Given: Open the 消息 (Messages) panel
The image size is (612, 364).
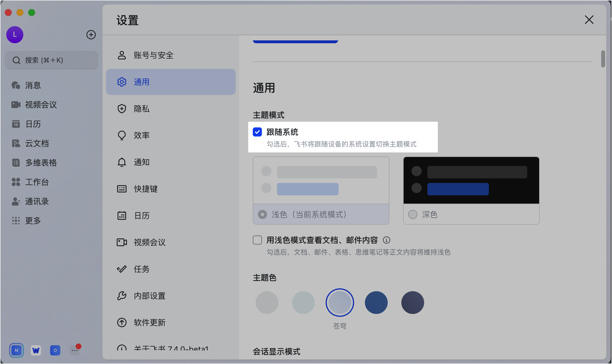Looking at the screenshot, I should [32, 85].
